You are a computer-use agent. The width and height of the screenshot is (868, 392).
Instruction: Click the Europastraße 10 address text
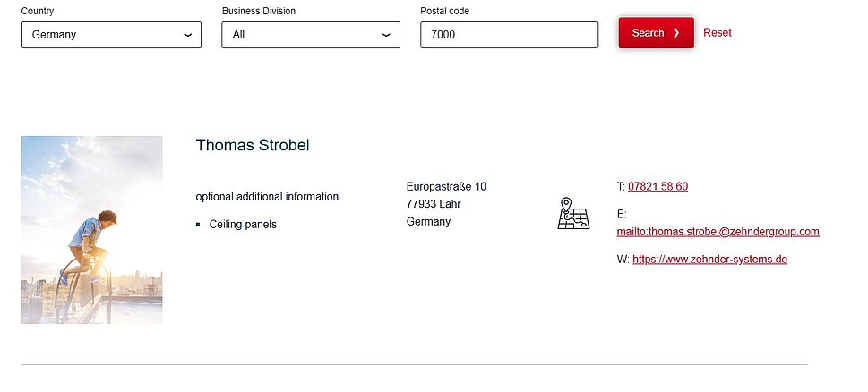click(x=446, y=186)
